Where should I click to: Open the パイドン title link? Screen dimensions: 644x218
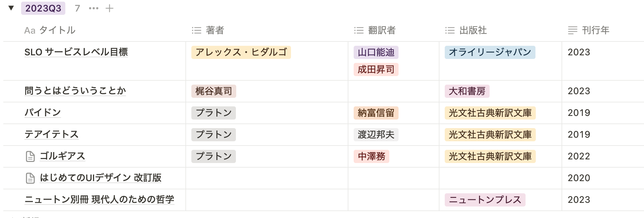[x=43, y=113]
